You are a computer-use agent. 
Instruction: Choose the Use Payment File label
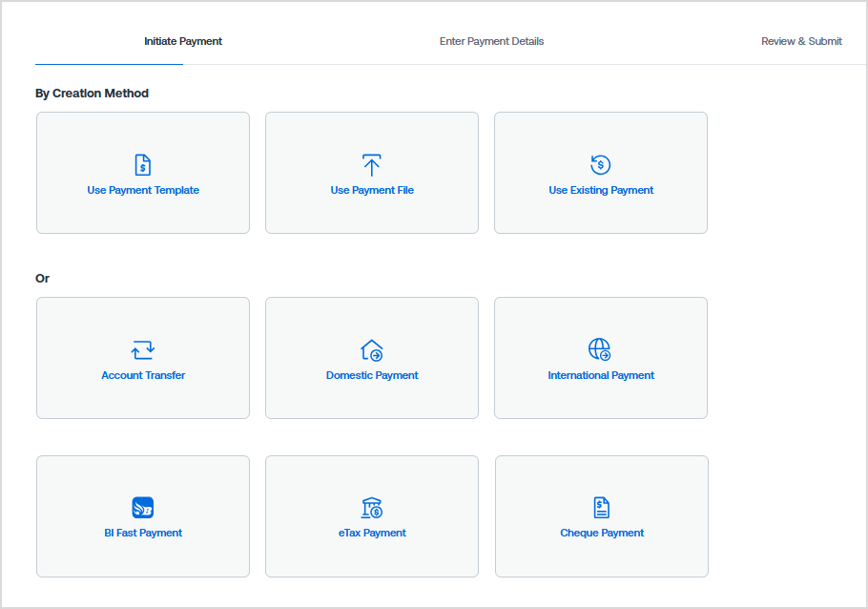point(372,190)
